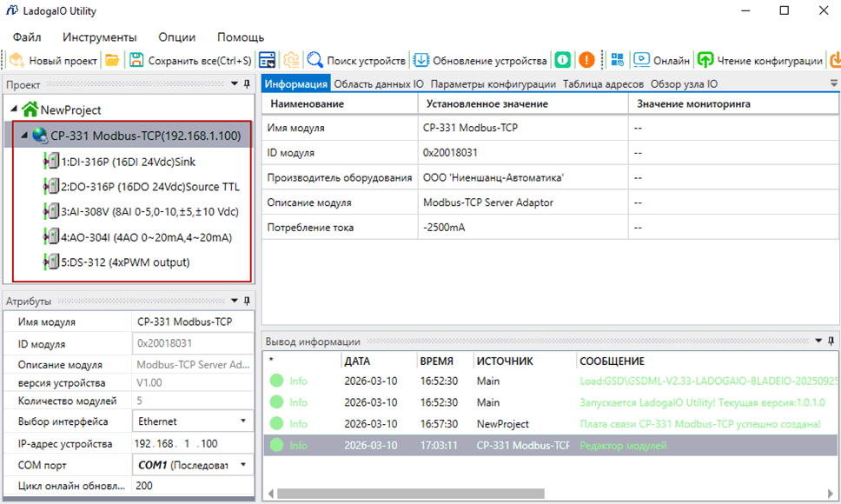Screen dimensions: 841x504
Task: Open the tab list overflow arrow
Action: [833, 83]
